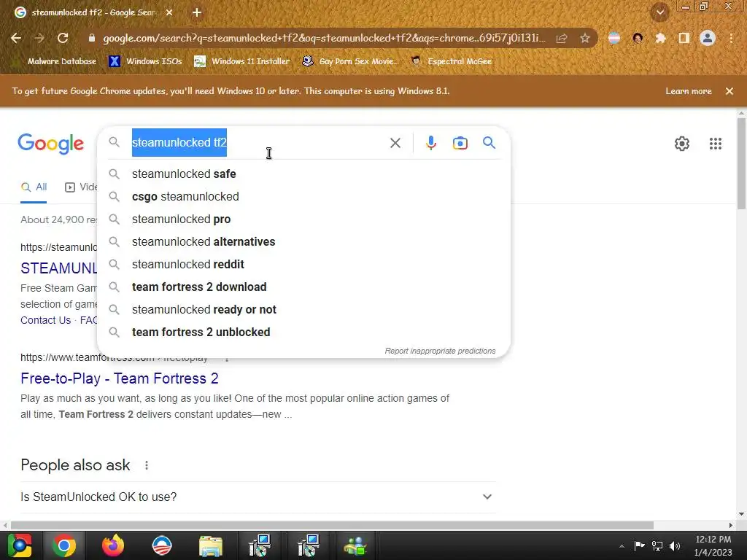The height and width of the screenshot is (560, 747).
Task: Click the Chrome address bar URL
Action: [x=324, y=38]
